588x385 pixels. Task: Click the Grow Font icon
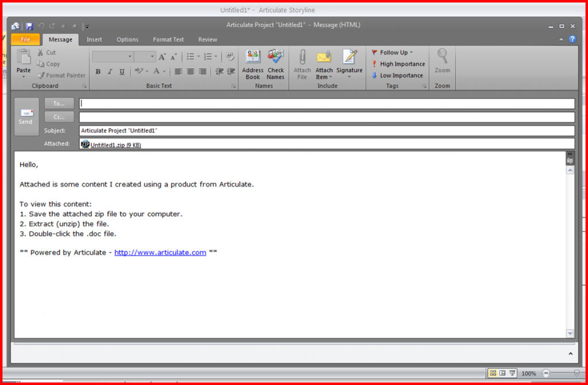point(162,57)
